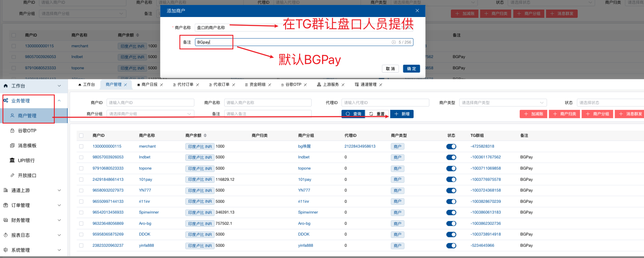Screen dimensions: 644x258
Task: Click the 新增 button to add merchant
Action: [402, 114]
